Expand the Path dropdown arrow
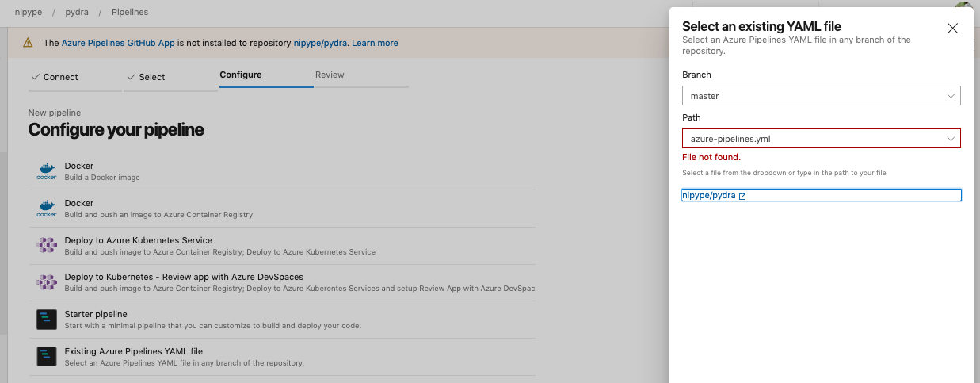The width and height of the screenshot is (980, 383). (x=951, y=139)
